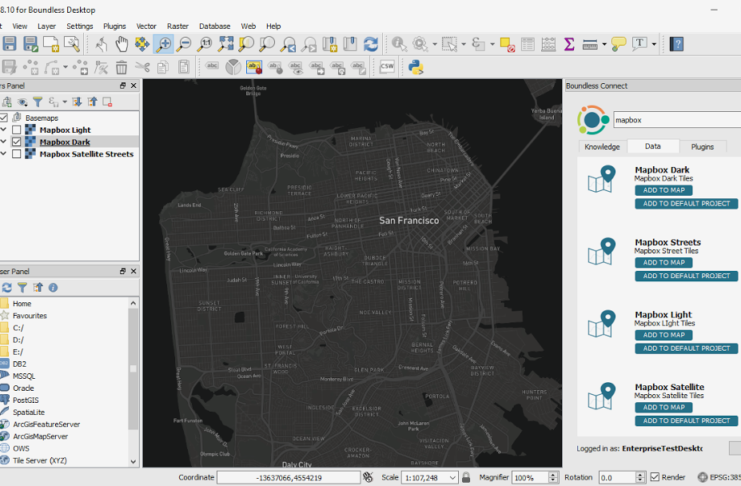Open the Raster menu

tap(178, 26)
